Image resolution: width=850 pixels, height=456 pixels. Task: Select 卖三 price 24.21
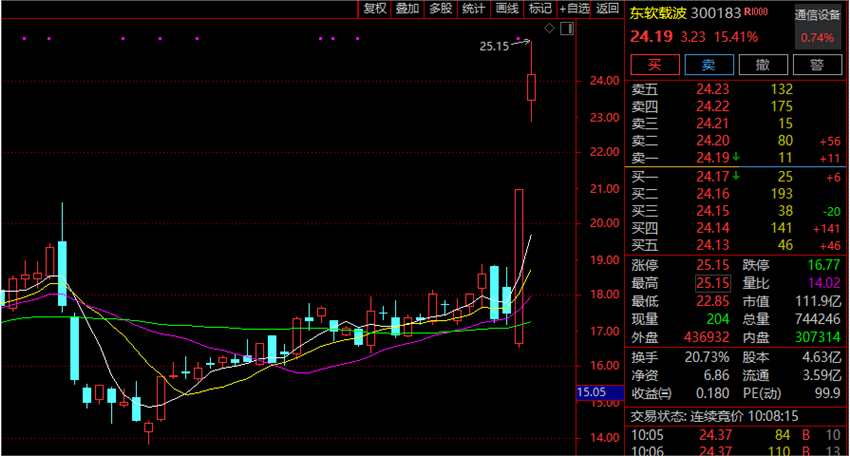point(712,124)
